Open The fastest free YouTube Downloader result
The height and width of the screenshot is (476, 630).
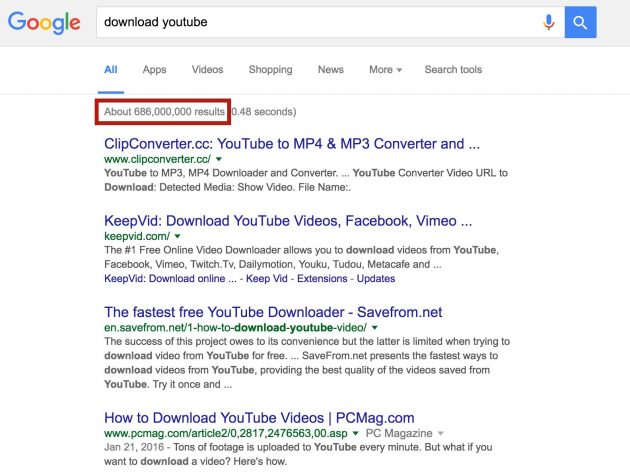click(x=273, y=312)
